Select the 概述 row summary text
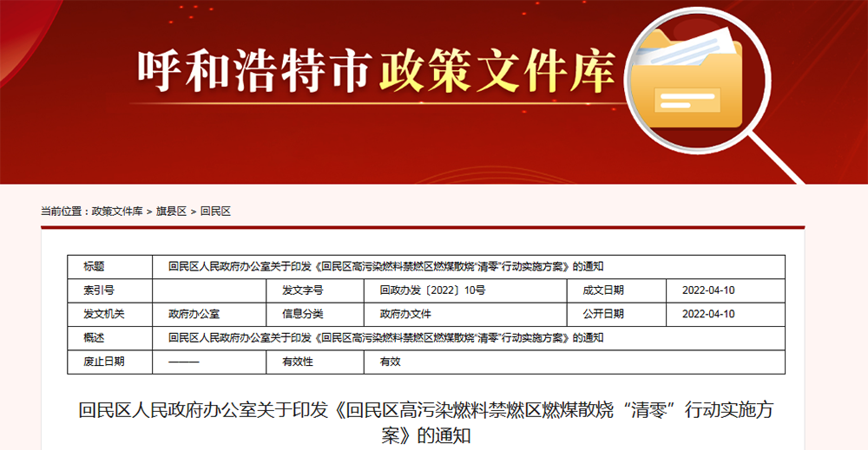 [x=386, y=338]
